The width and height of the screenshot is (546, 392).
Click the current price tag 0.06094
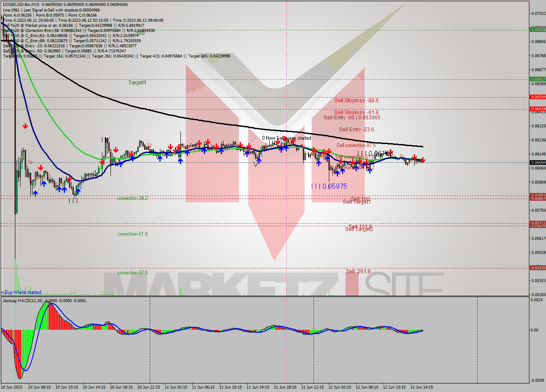point(537,163)
